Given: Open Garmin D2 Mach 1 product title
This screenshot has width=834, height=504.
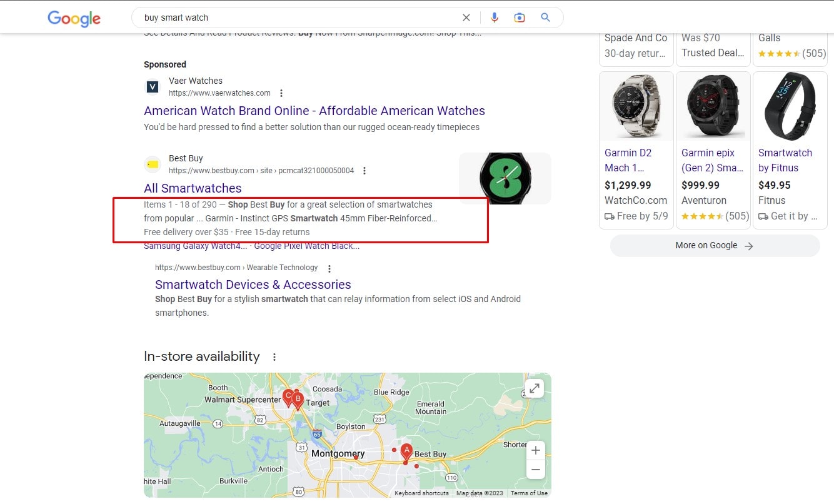Looking at the screenshot, I should tap(628, 160).
